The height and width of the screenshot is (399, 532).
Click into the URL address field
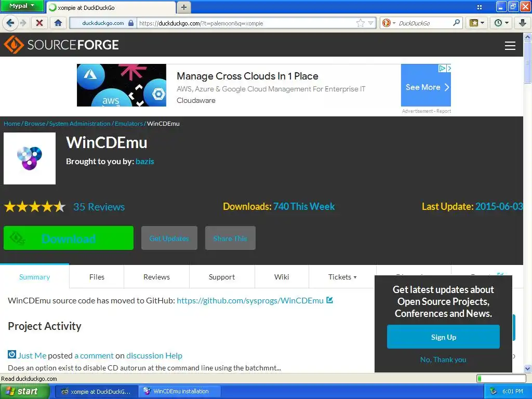(246, 23)
